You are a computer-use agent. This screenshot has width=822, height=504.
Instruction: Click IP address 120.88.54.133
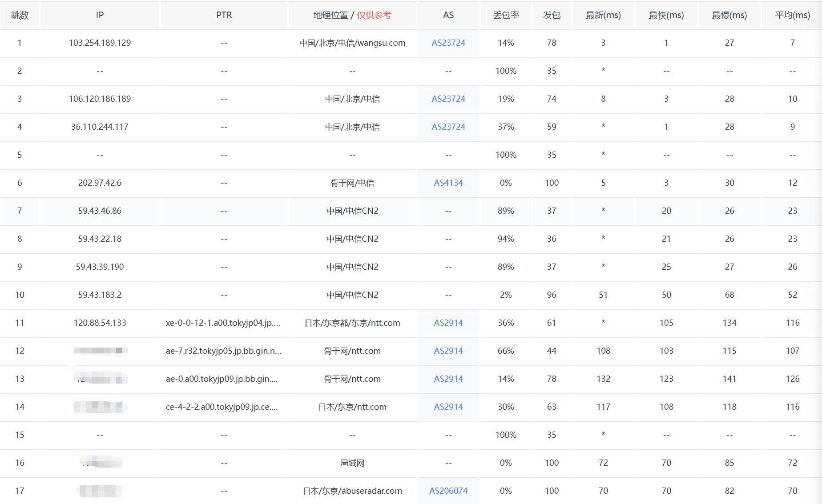coord(100,323)
